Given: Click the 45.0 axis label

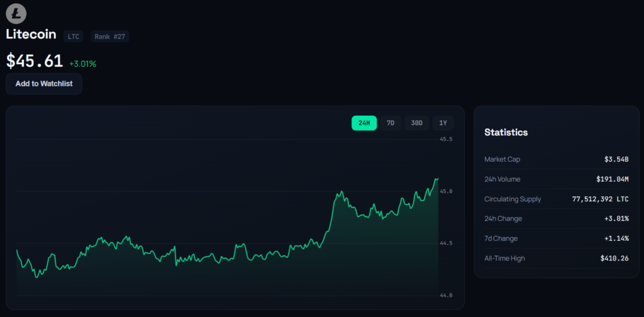Looking at the screenshot, I should [446, 191].
